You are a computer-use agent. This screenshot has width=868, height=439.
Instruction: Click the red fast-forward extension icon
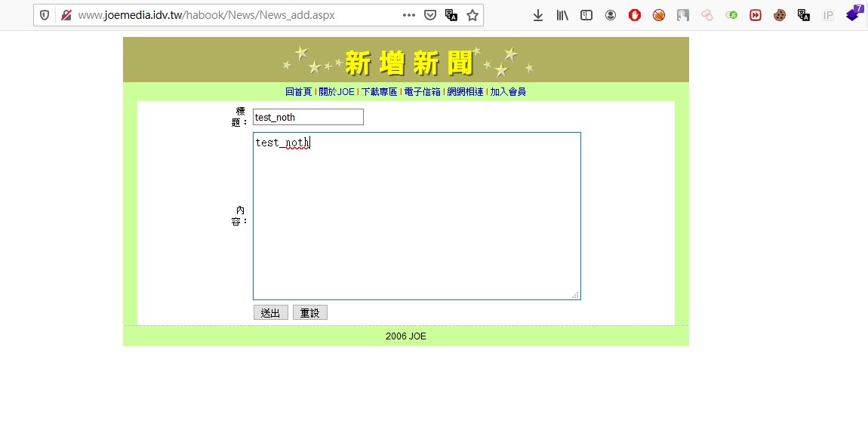coord(756,16)
